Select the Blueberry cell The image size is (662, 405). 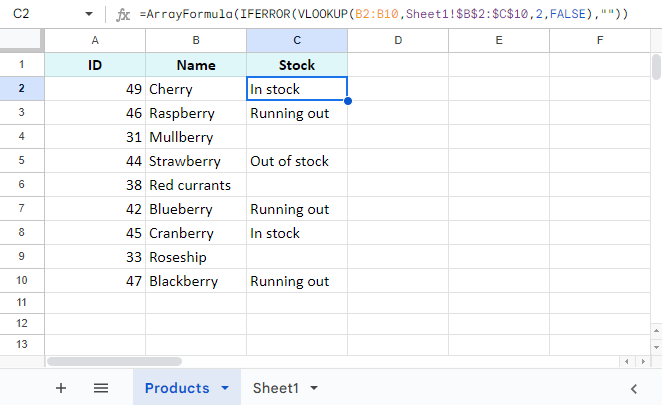tap(196, 209)
